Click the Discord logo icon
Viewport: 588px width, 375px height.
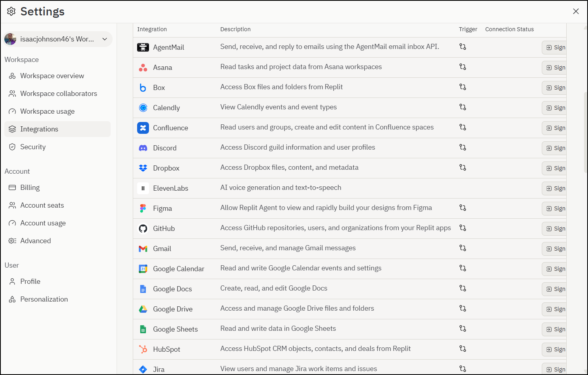pyautogui.click(x=143, y=148)
